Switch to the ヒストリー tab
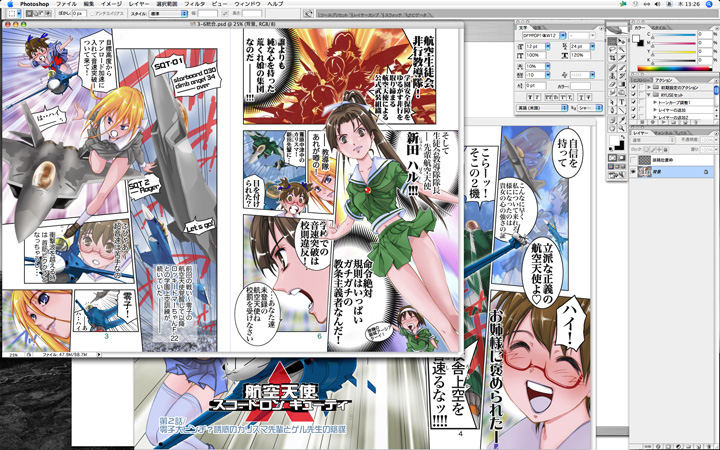 [x=641, y=80]
